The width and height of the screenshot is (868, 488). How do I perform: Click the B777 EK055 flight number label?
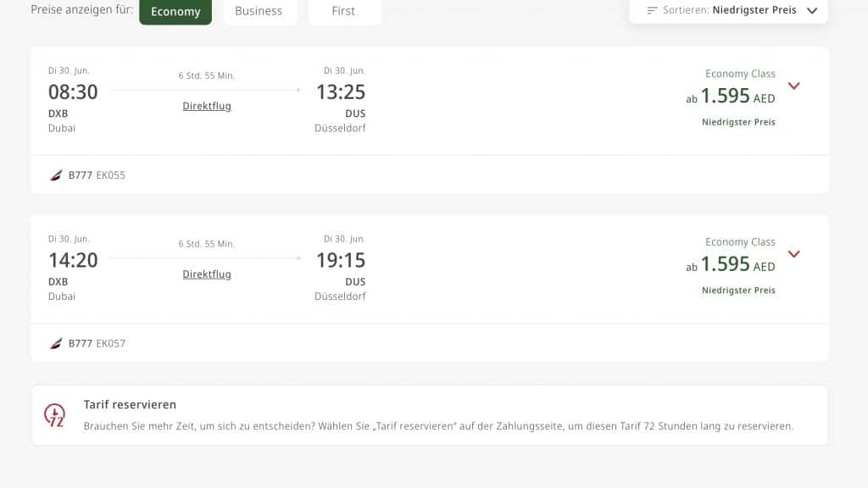(97, 175)
